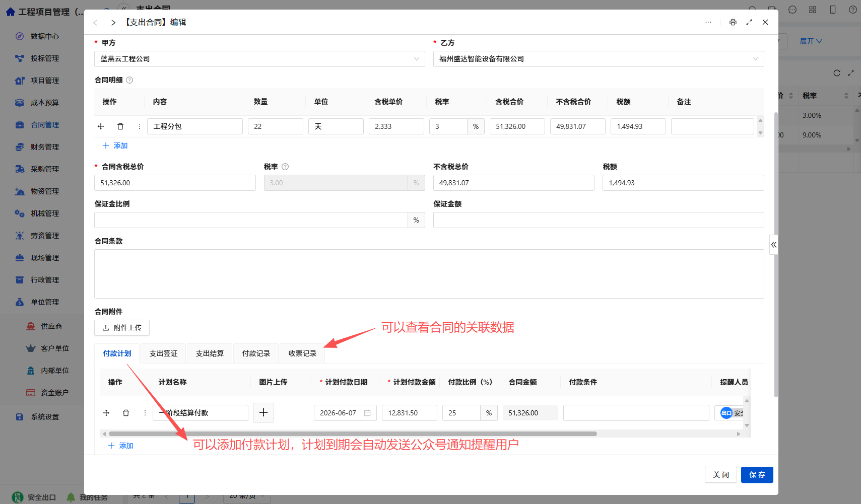The height and width of the screenshot is (504, 861).
Task: Open 我的任务 at bottom bar
Action: point(87,497)
